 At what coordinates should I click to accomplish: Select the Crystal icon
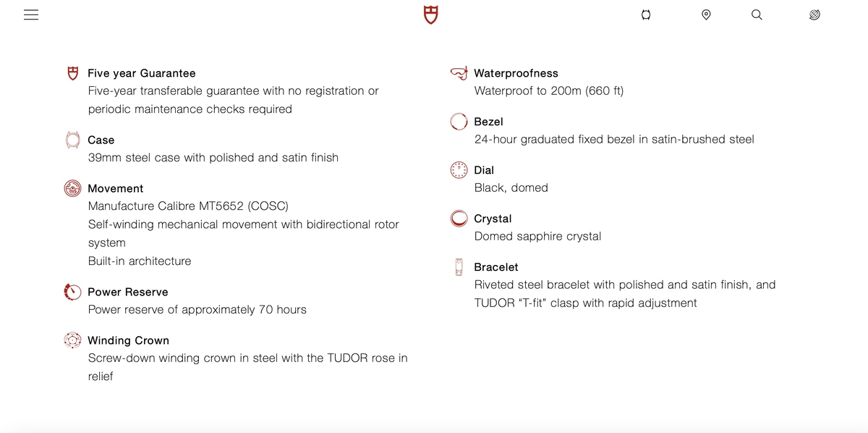459,219
